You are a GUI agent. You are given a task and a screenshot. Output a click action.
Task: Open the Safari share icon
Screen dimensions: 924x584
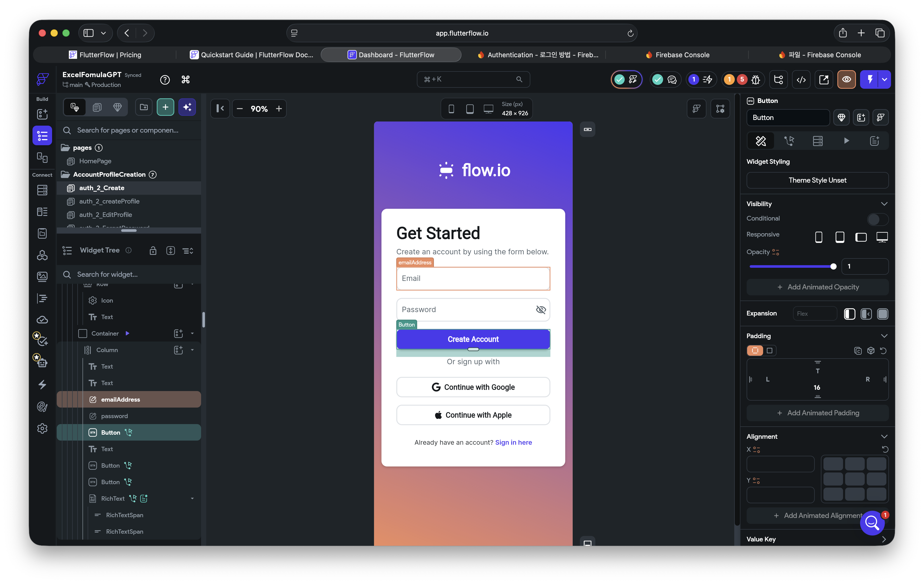[x=843, y=33]
